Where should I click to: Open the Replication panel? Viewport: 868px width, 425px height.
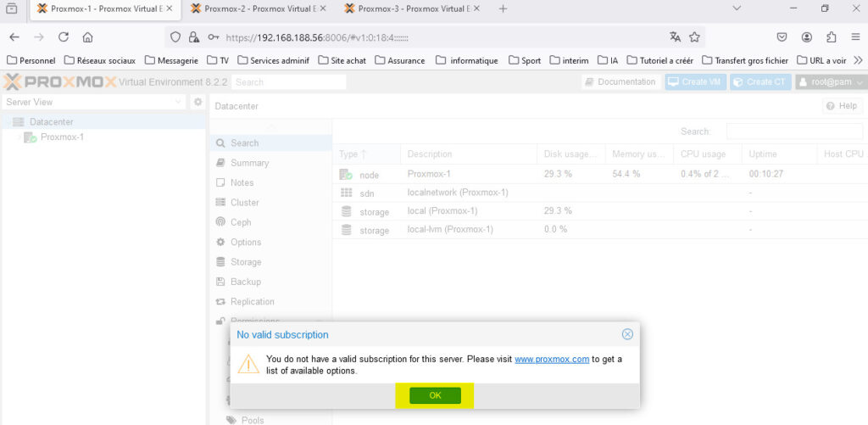(x=270, y=301)
